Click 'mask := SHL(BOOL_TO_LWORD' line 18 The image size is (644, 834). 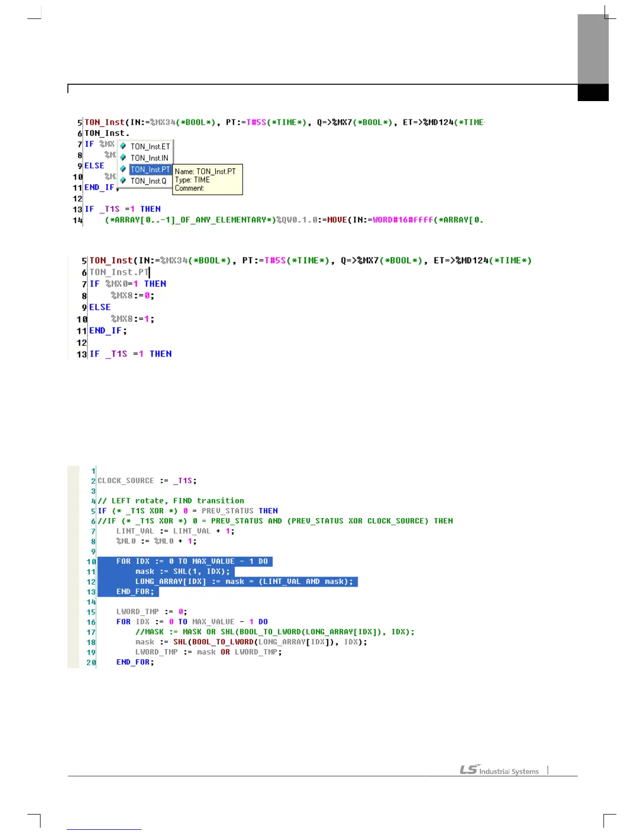click(251, 642)
